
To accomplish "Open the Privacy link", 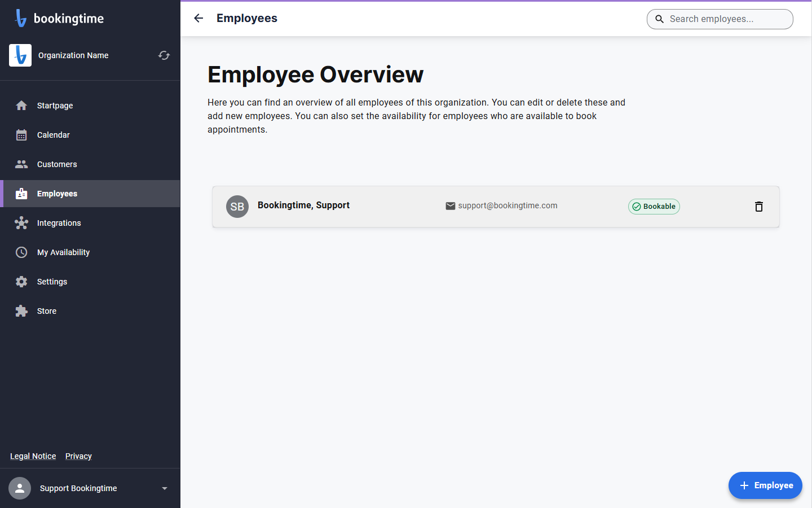I will pyautogui.click(x=78, y=456).
